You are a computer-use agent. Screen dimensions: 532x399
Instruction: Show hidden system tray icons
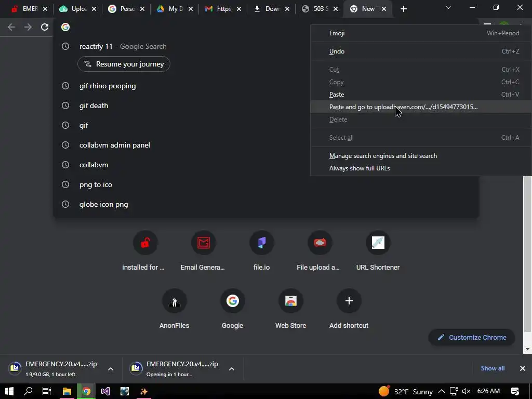point(442,391)
